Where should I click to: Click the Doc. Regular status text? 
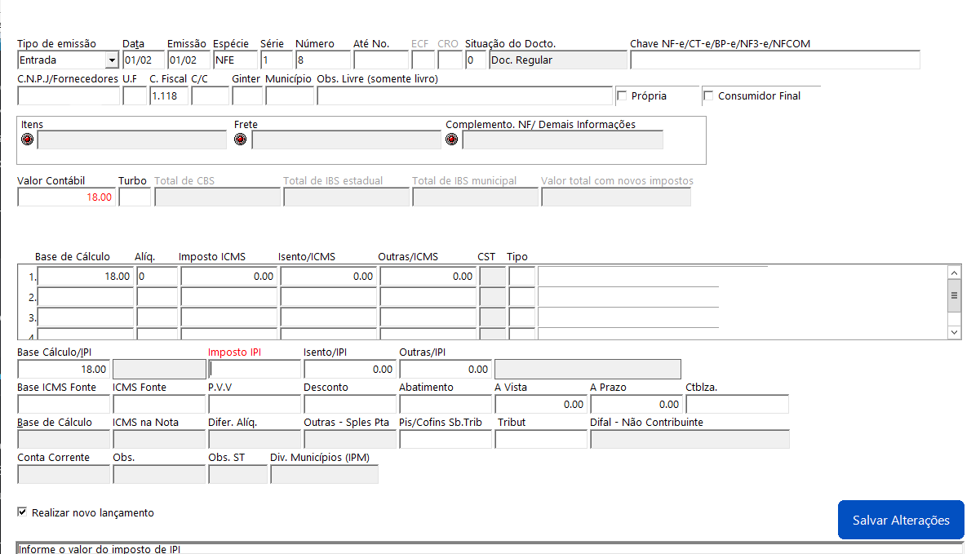pyautogui.click(x=522, y=60)
